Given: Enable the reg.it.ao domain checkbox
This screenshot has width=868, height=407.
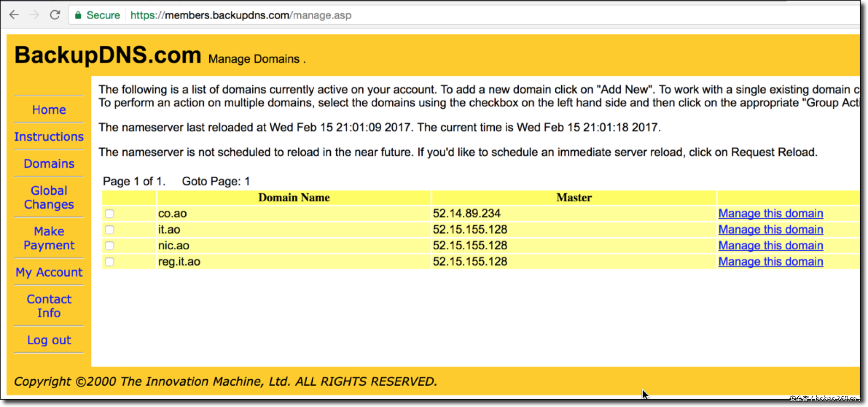Looking at the screenshot, I should [109, 262].
